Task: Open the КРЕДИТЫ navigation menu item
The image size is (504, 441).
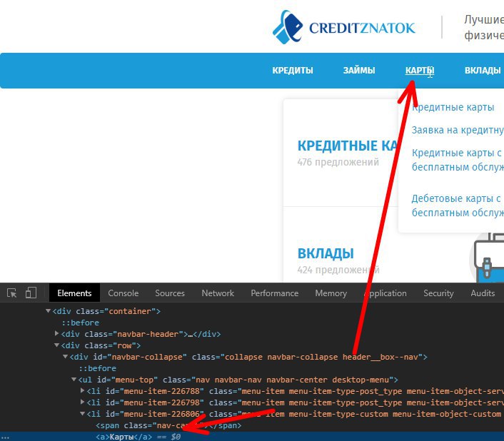Action: [293, 71]
